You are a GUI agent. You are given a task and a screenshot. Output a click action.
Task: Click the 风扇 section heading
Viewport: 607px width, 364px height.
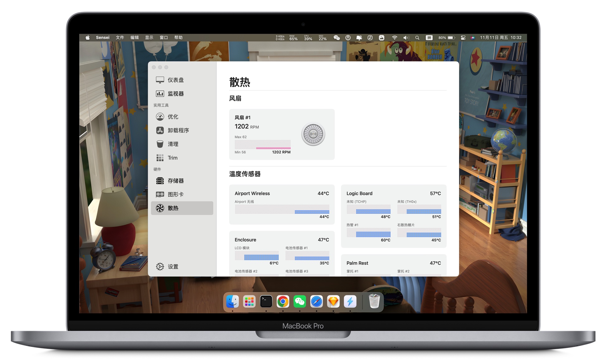[235, 99]
